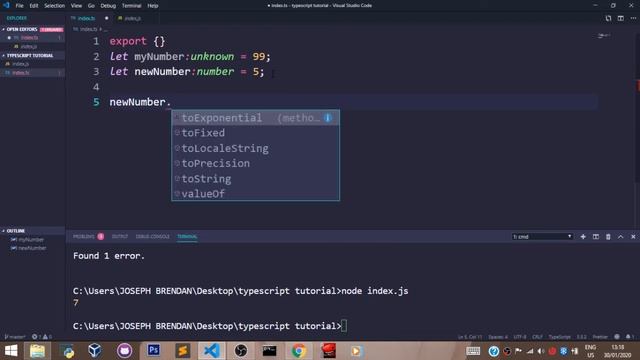Image resolution: width=640 pixels, height=360 pixels.
Task: Open File Explorer from taskbar
Action: (37, 351)
